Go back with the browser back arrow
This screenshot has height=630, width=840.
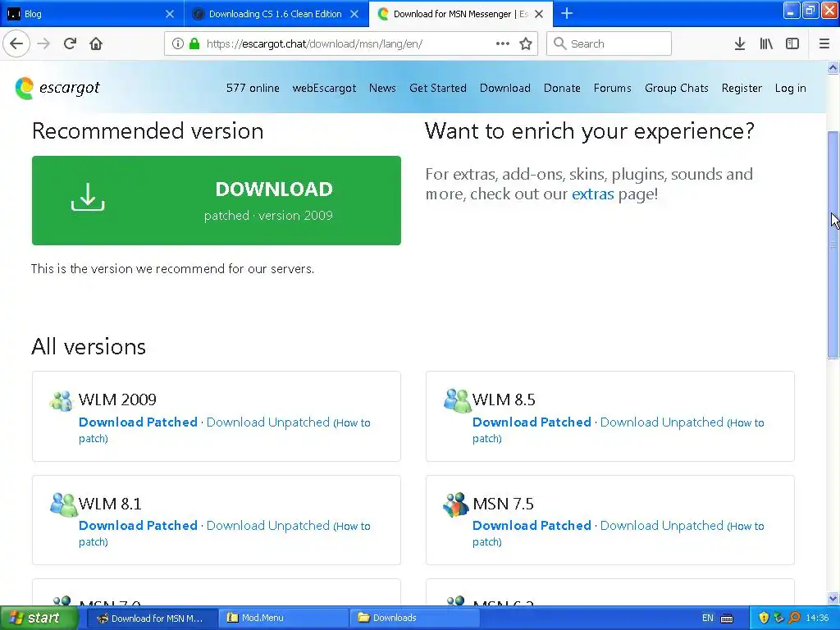16,43
